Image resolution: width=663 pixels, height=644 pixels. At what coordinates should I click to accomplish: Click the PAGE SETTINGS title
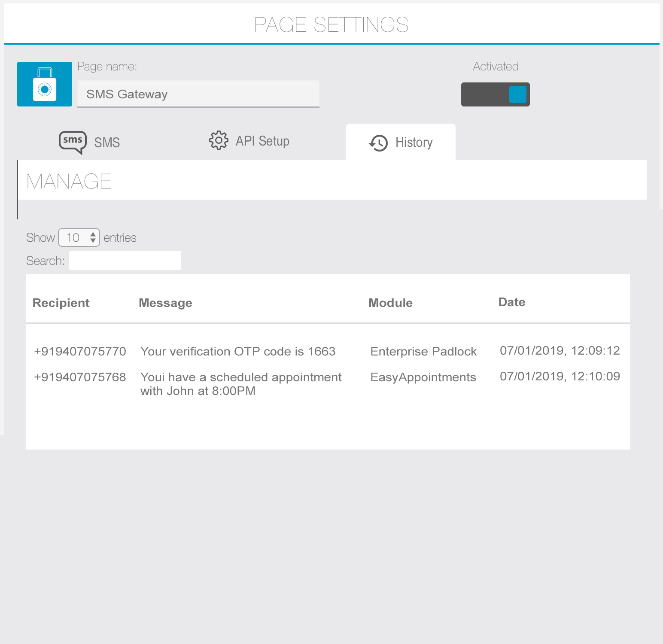click(x=331, y=24)
